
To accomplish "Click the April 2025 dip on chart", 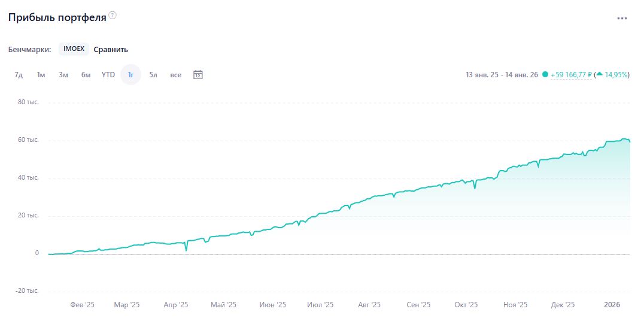I will pyautogui.click(x=186, y=250).
